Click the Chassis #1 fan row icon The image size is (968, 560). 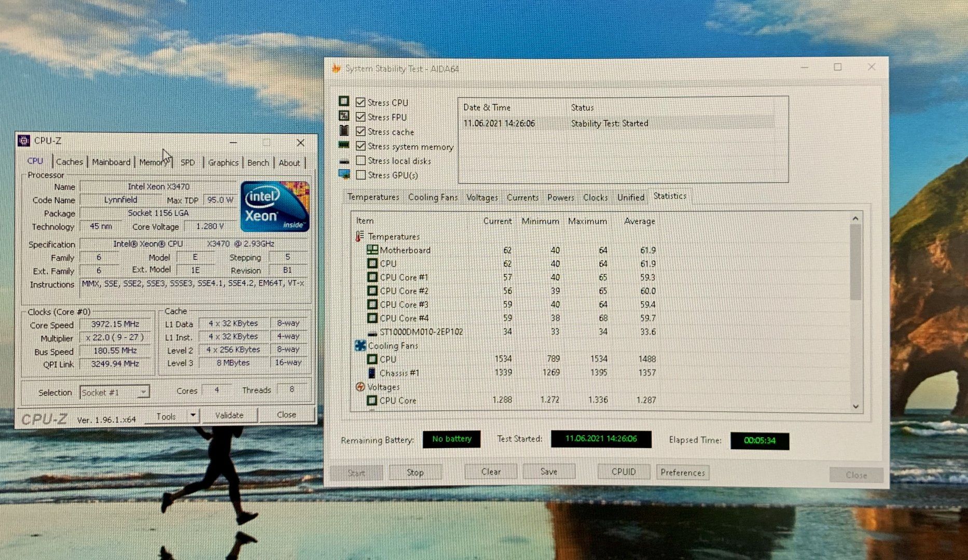point(371,373)
